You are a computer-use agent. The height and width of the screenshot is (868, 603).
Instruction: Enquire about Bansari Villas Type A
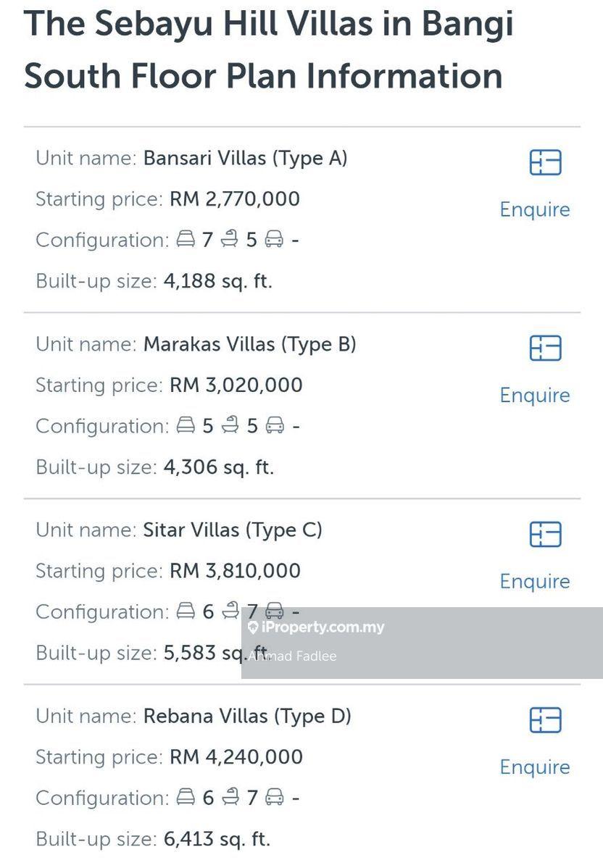(535, 209)
